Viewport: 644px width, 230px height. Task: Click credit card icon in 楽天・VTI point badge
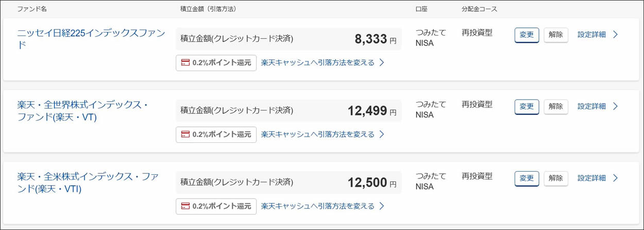185,206
